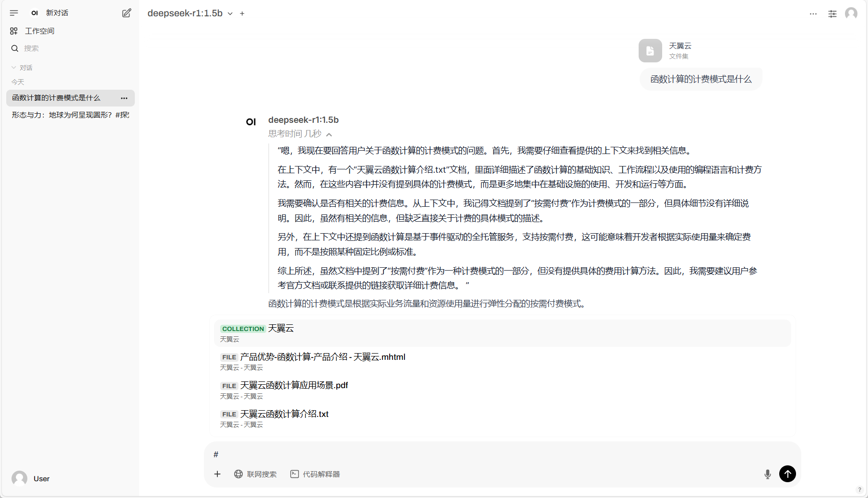Click the message input field with #
The image size is (868, 498).
pyautogui.click(x=502, y=454)
